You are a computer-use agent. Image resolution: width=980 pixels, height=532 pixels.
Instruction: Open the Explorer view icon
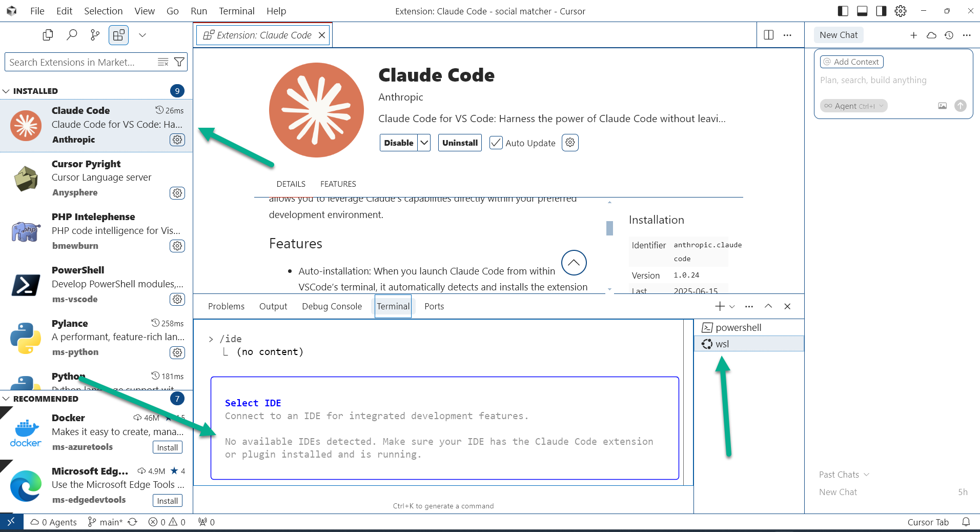tap(48, 35)
